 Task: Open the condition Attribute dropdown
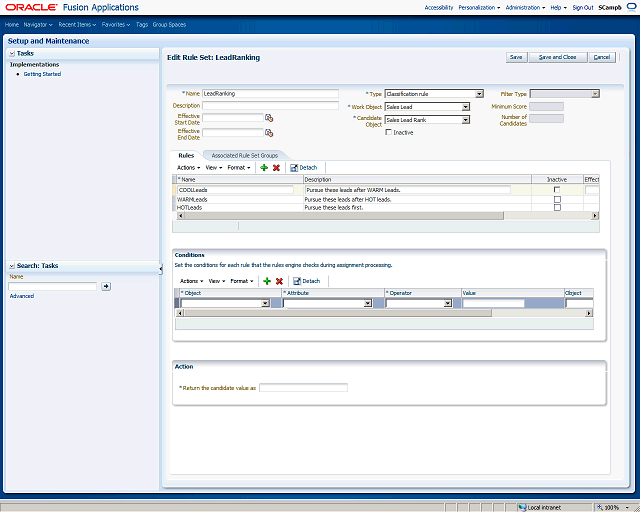pos(368,303)
